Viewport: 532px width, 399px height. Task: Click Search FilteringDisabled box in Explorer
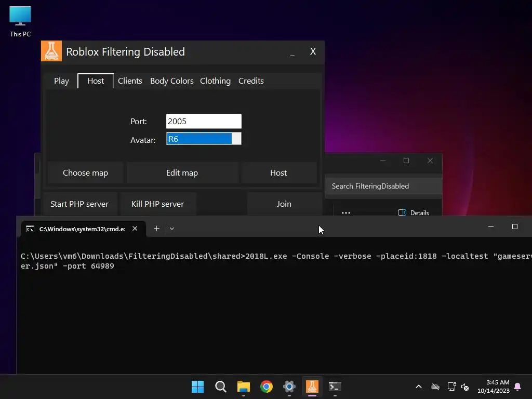(383, 186)
